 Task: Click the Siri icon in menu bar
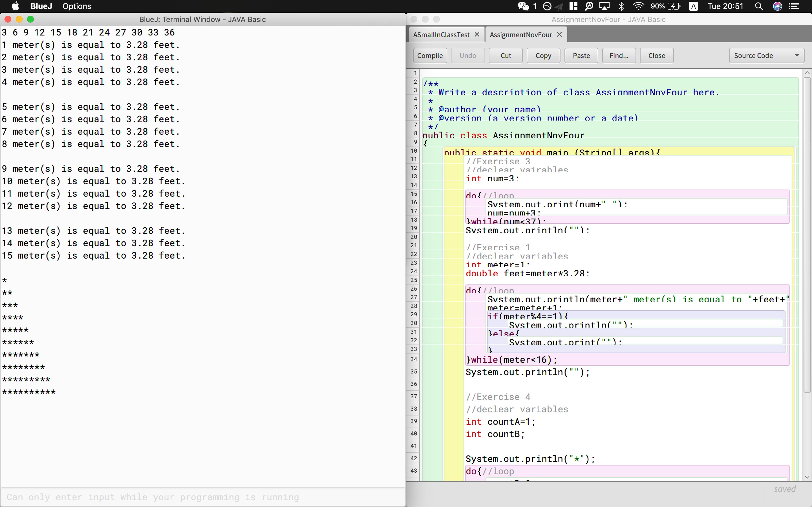click(777, 6)
